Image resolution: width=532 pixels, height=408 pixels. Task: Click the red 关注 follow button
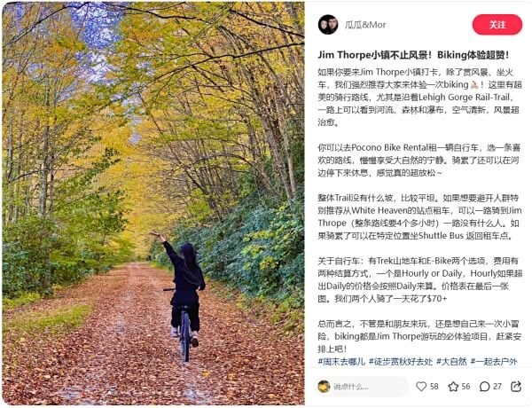pyautogui.click(x=497, y=25)
